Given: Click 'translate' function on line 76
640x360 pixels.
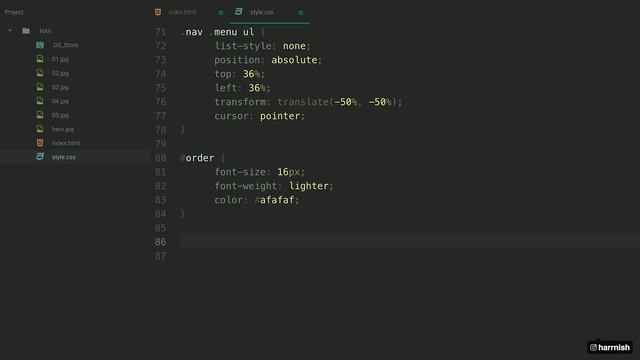Looking at the screenshot, I should coord(303,102).
